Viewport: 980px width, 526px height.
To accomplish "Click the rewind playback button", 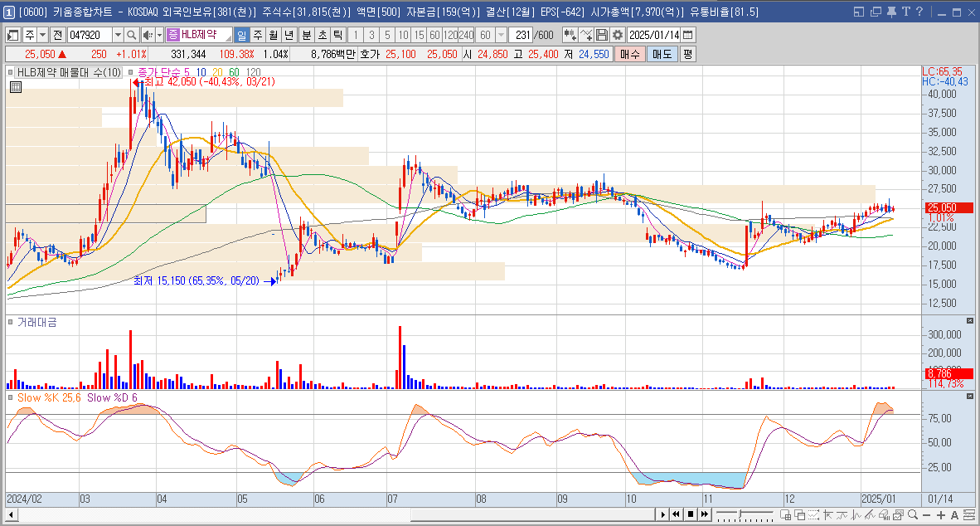I will click(676, 514).
